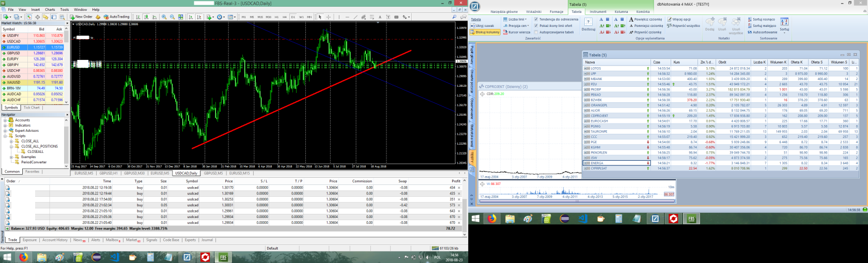Click Więcej opcji in the ribbon
868x263 pixels.
(x=679, y=19)
